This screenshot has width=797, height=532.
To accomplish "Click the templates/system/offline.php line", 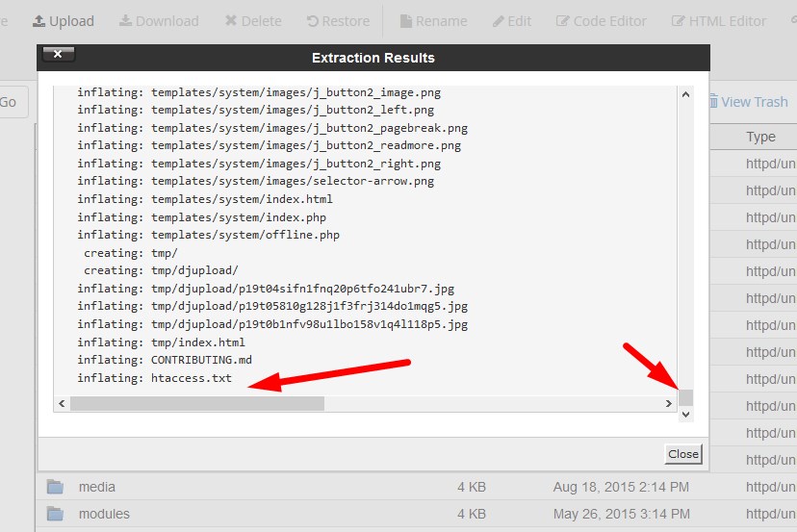I will pos(209,235).
